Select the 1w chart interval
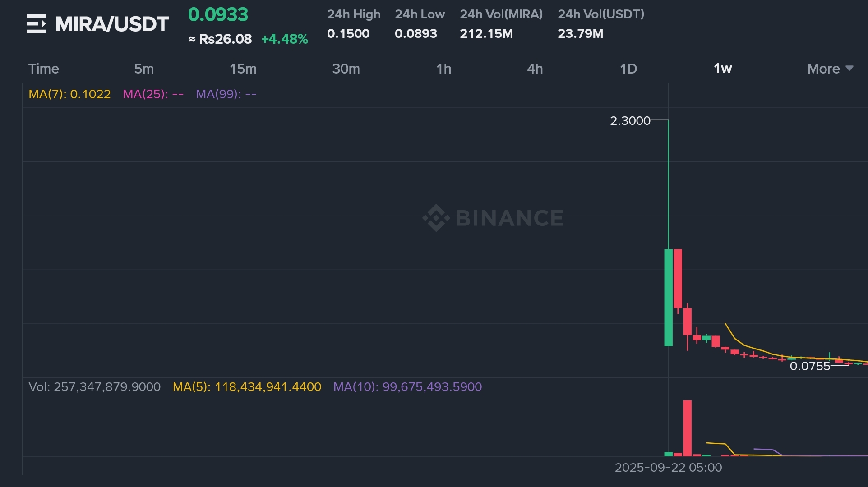Screen dimensions: 868x487 point(722,69)
